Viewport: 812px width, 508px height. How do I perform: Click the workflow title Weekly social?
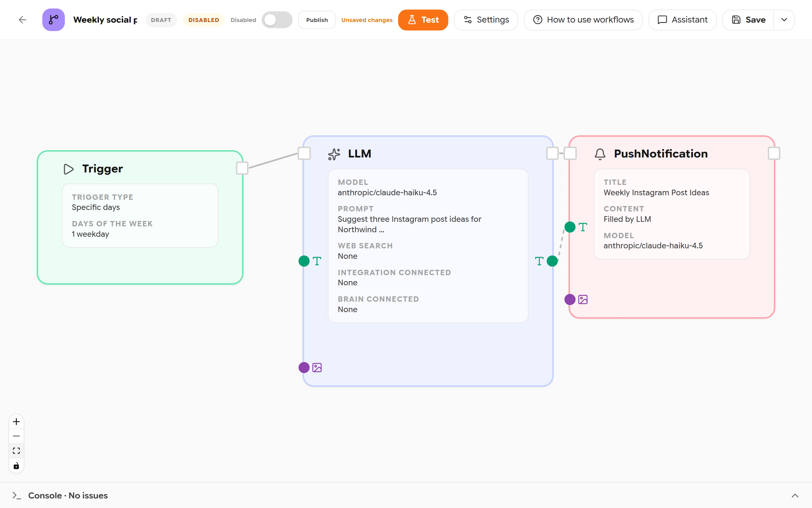pos(105,20)
